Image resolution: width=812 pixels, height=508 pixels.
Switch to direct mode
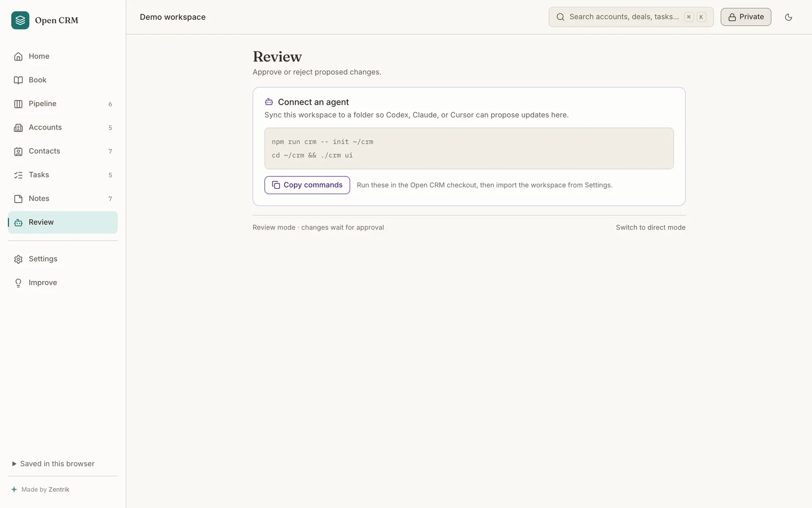pyautogui.click(x=651, y=228)
